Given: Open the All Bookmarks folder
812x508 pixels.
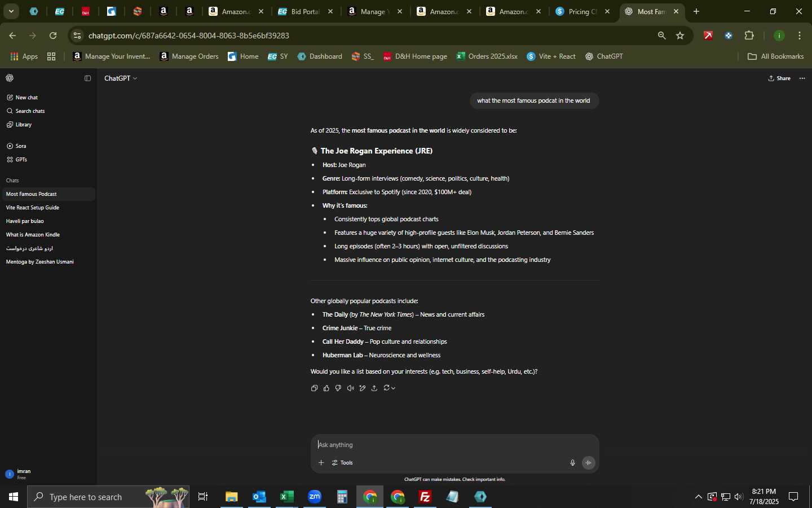Looking at the screenshot, I should [776, 56].
